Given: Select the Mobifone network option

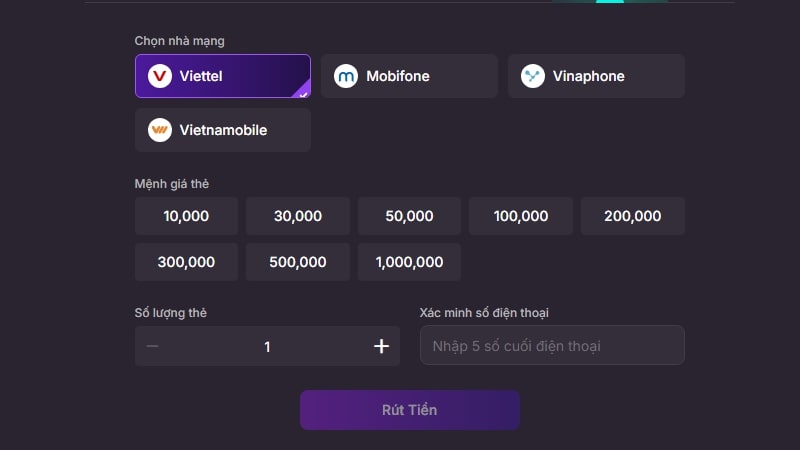Looking at the screenshot, I should (409, 76).
